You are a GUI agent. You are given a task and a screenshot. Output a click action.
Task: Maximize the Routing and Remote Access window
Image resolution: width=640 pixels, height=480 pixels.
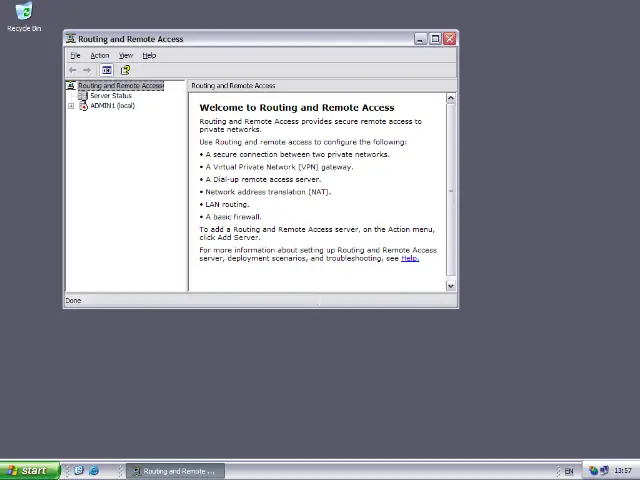pos(435,39)
